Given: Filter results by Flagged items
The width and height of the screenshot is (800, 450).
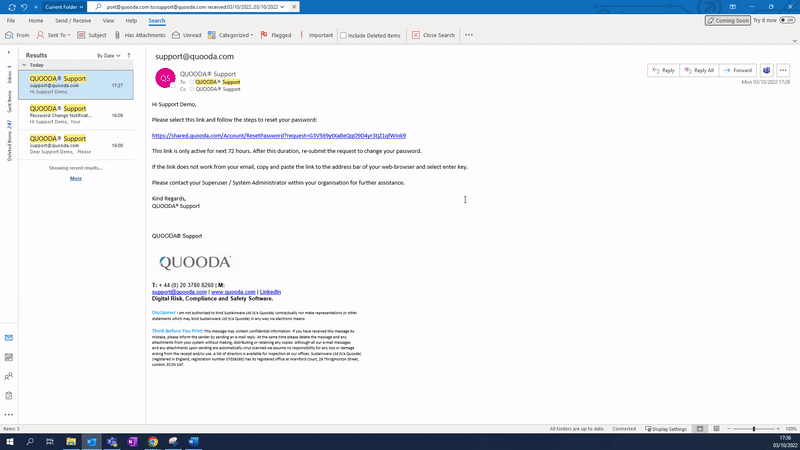Looking at the screenshot, I should tap(276, 35).
